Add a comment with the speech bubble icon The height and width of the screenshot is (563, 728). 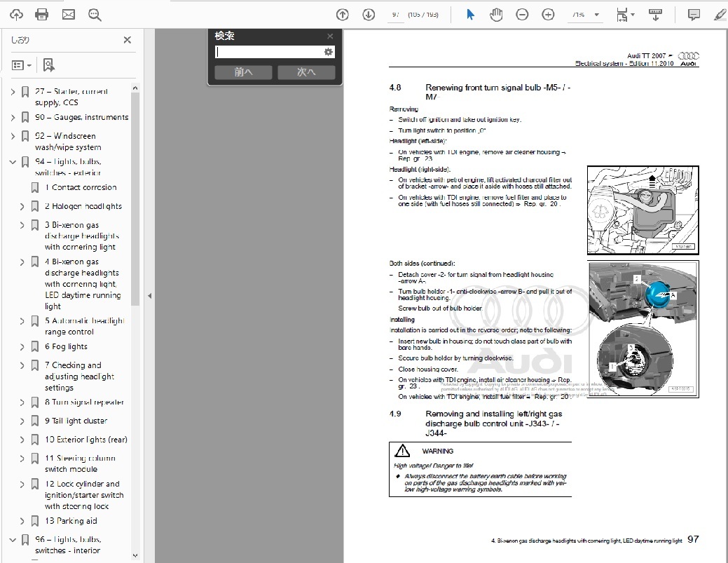pyautogui.click(x=694, y=14)
